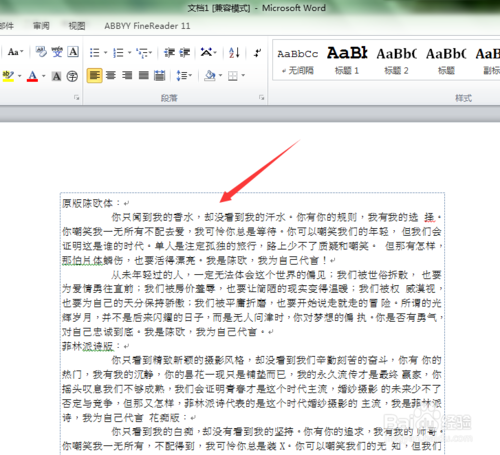Open the Asian Layout (中文版式) menu
The image size is (500, 455).
(x=209, y=52)
